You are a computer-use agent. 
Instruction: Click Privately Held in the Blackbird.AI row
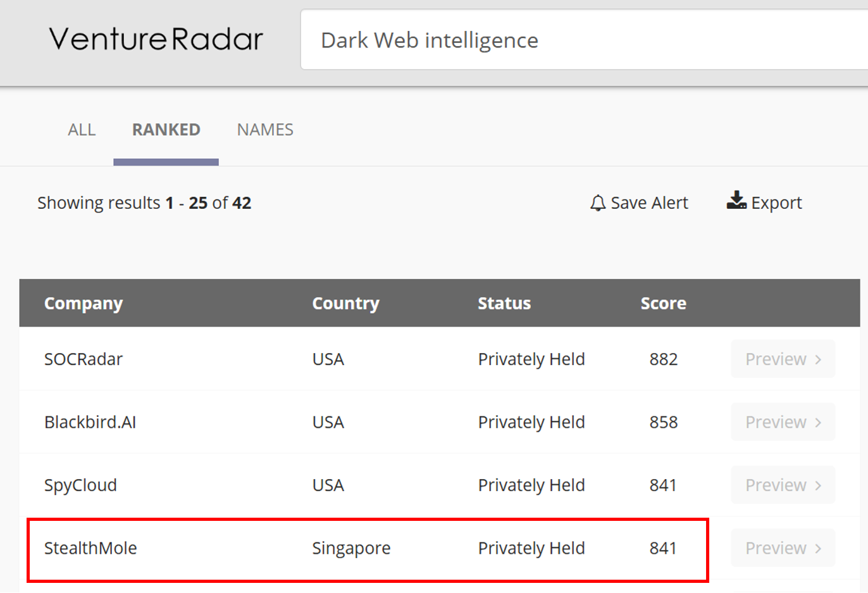531,423
